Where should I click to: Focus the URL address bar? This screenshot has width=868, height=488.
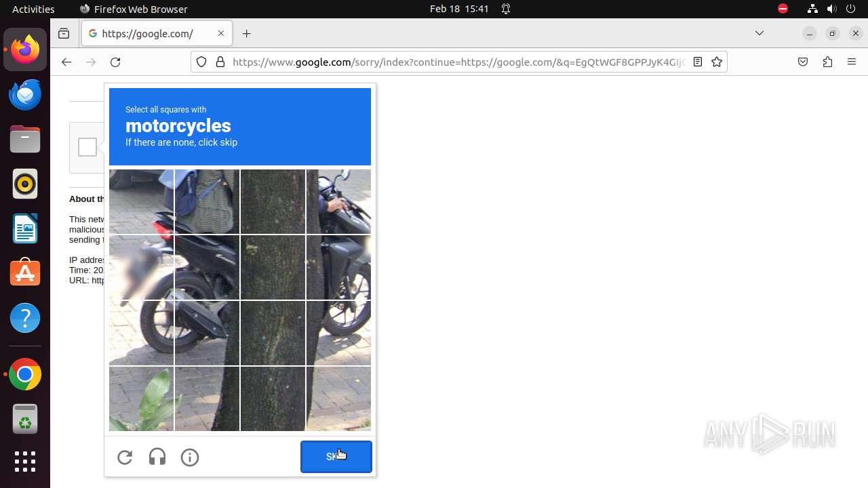pyautogui.click(x=458, y=62)
